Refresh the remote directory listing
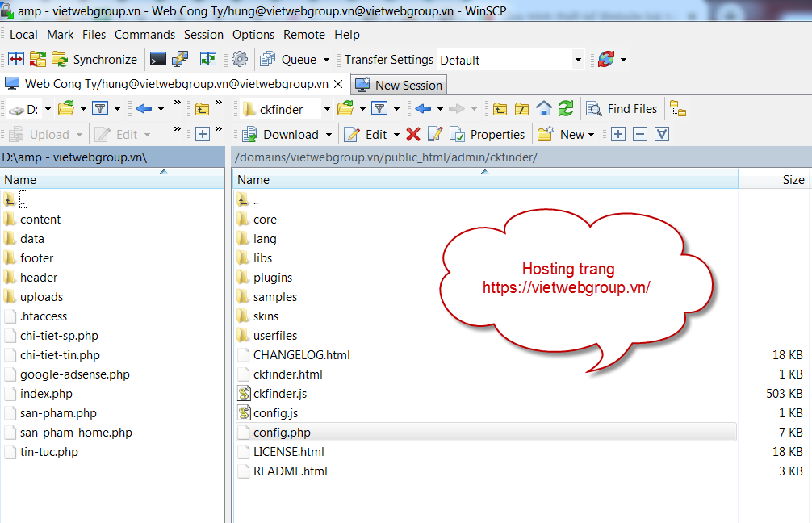Screen dimensions: 812x523 pyautogui.click(x=566, y=109)
